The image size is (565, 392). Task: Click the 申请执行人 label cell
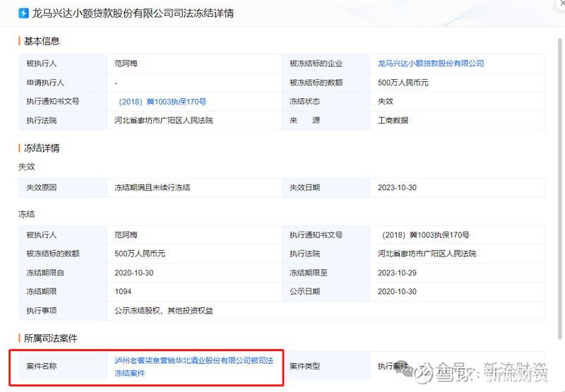tap(63, 83)
